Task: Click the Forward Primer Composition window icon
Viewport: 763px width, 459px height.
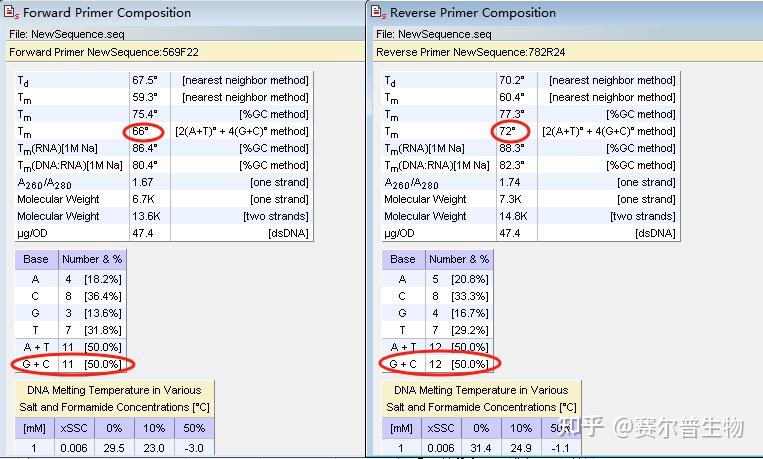Action: pos(11,12)
